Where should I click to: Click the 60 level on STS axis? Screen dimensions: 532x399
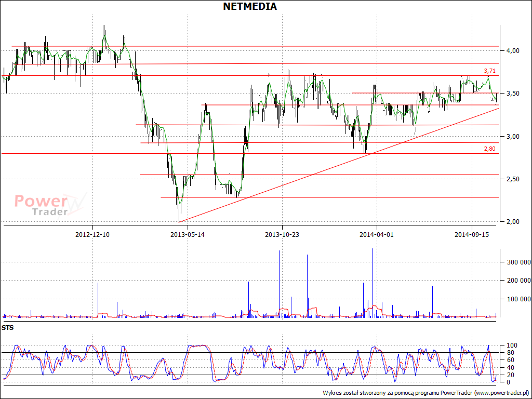(510, 360)
